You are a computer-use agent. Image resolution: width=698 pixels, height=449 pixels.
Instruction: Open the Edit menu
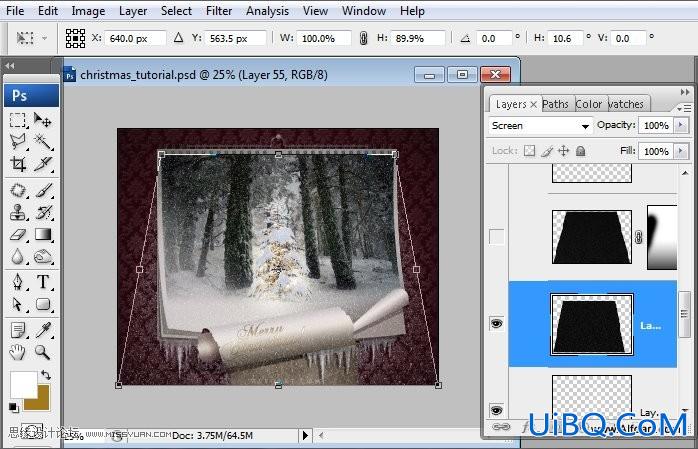click(x=48, y=11)
